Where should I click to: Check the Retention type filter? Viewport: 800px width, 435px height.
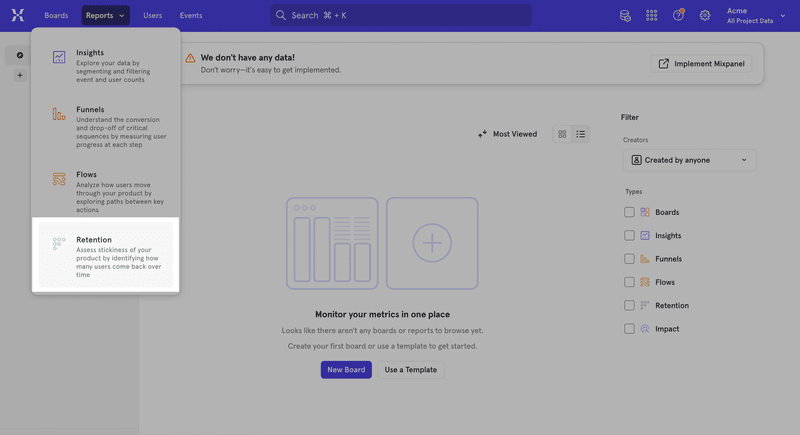[629, 305]
